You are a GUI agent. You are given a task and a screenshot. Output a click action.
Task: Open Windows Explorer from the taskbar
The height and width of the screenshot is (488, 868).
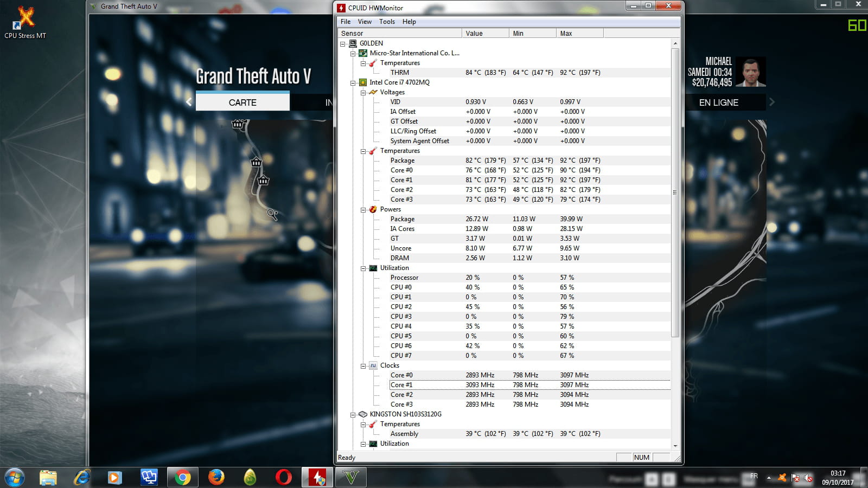tap(48, 478)
